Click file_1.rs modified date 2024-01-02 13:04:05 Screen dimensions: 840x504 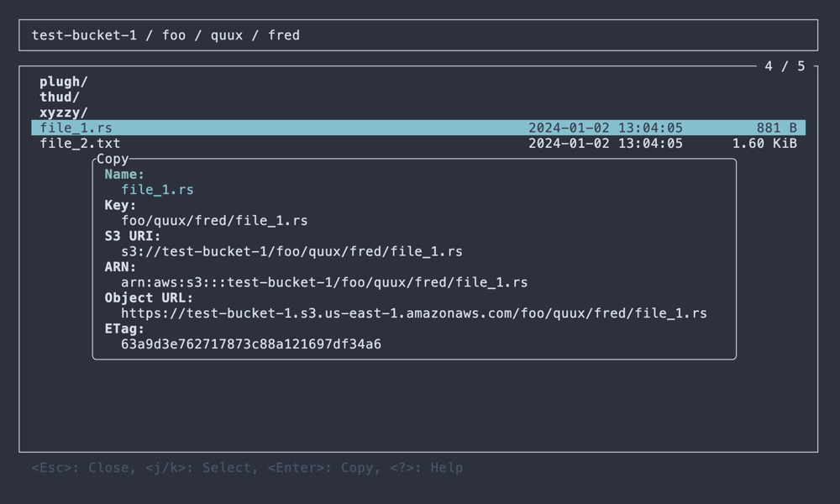[606, 128]
